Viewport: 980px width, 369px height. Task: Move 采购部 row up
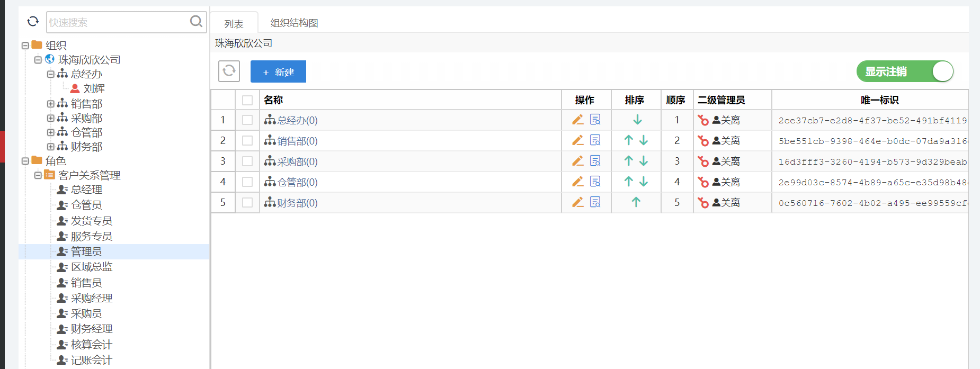[x=629, y=161]
